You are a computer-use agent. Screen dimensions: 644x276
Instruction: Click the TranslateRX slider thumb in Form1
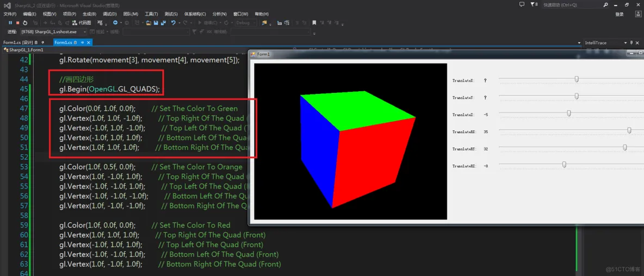tap(629, 130)
